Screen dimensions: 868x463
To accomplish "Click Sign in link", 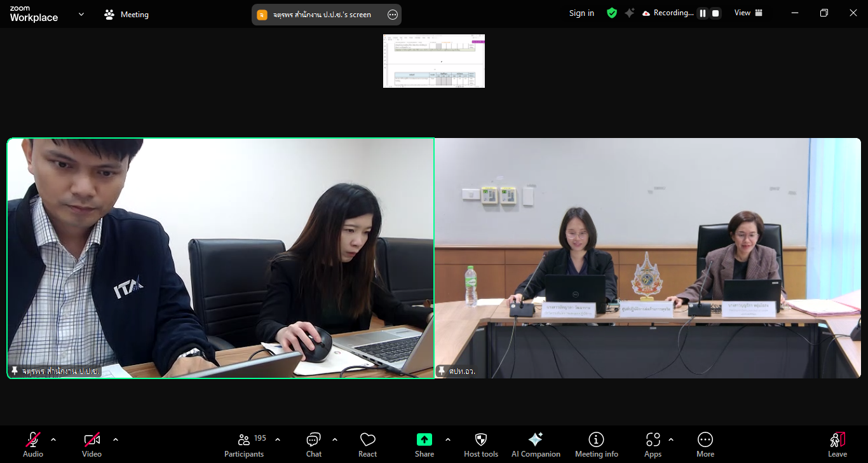I will 581,13.
